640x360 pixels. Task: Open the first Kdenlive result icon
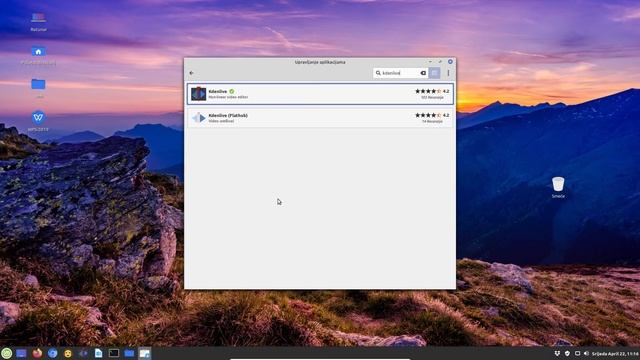(199, 94)
